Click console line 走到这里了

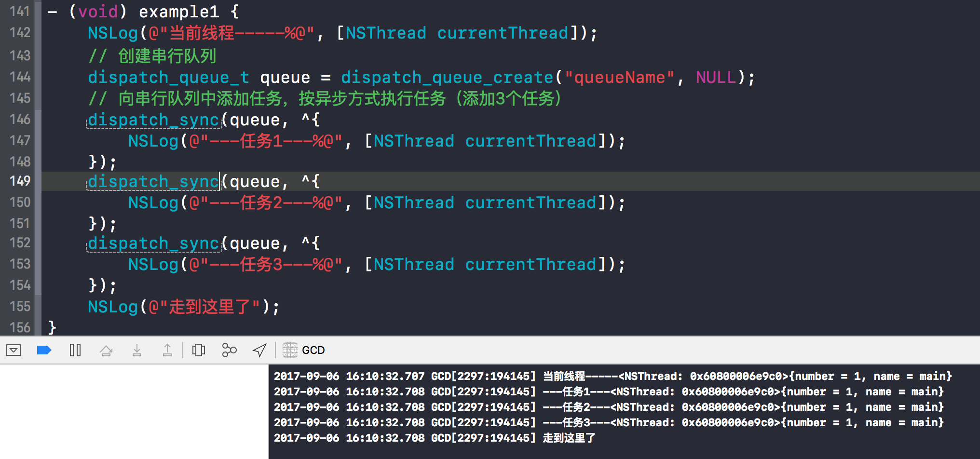435,438
